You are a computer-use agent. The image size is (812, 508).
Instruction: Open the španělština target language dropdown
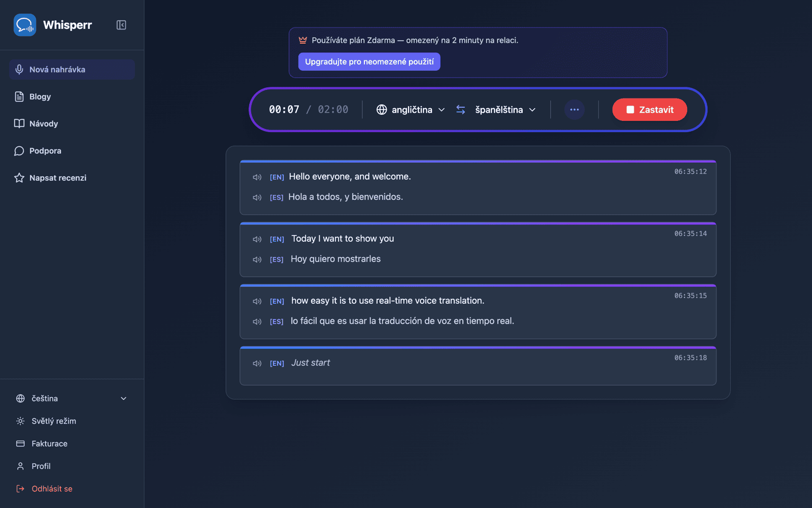pyautogui.click(x=505, y=110)
